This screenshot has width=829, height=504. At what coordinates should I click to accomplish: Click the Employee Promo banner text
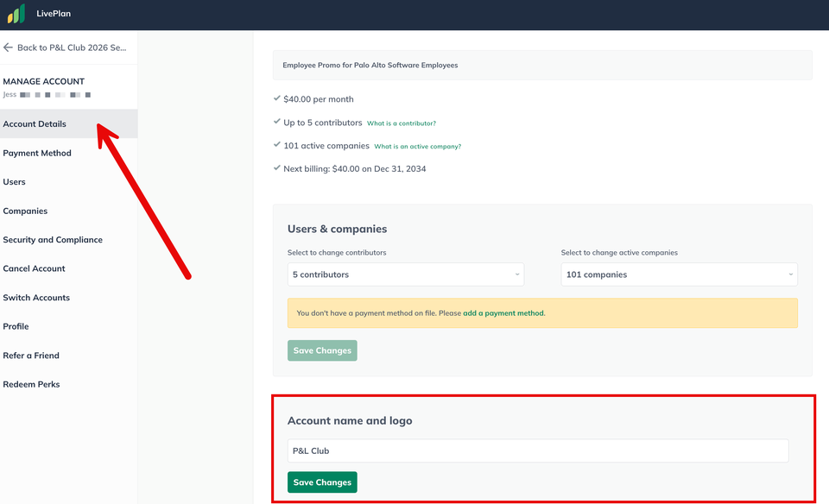click(x=370, y=65)
